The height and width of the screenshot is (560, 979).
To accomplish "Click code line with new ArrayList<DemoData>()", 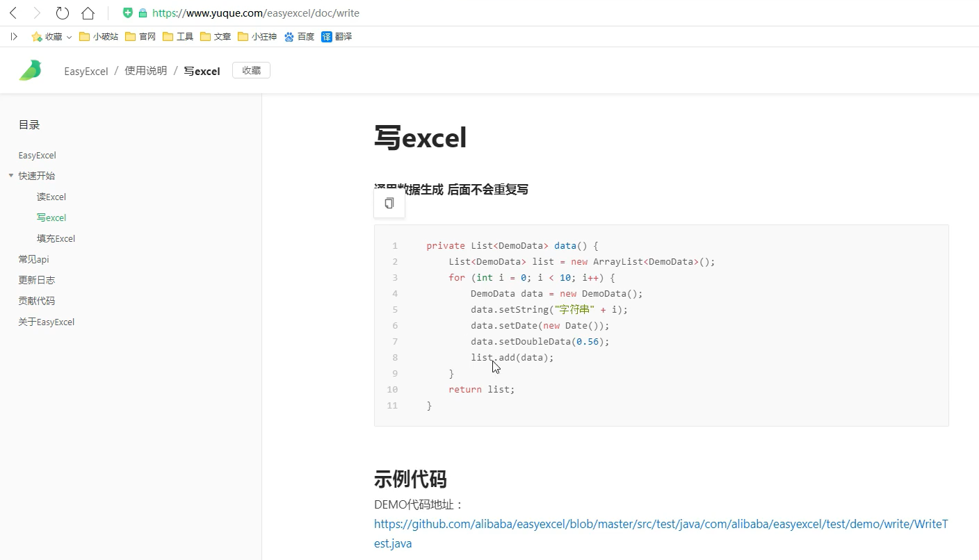I will tap(582, 262).
